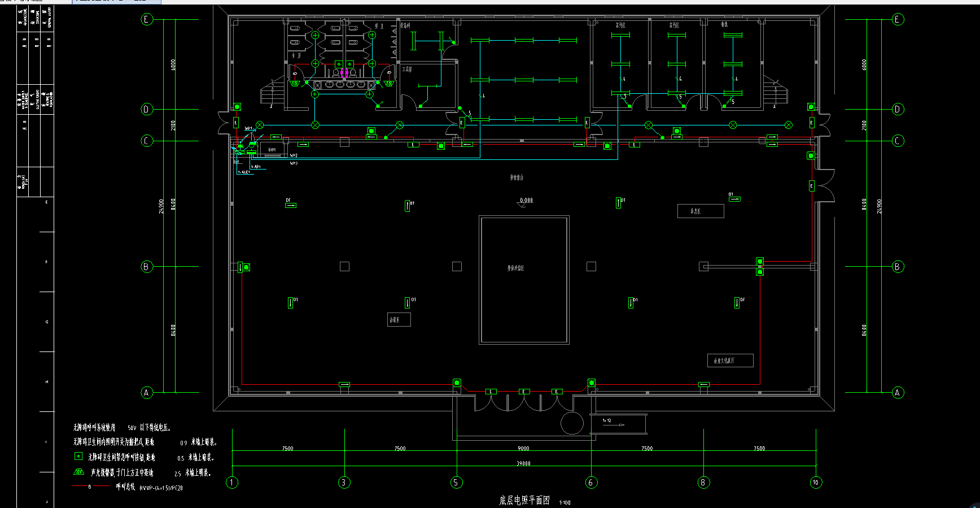Click the WP1 circuit label
The height and width of the screenshot is (508, 980).
(248, 129)
